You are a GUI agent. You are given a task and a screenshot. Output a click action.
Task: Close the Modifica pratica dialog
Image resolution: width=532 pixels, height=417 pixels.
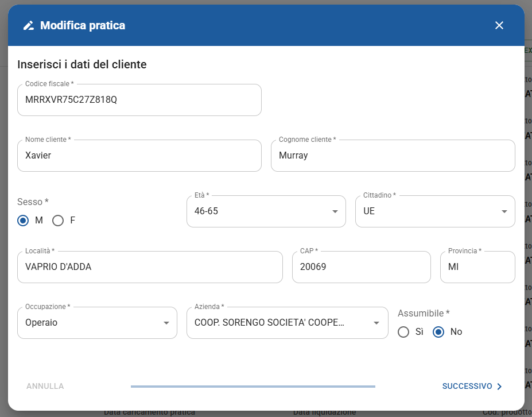pos(499,25)
